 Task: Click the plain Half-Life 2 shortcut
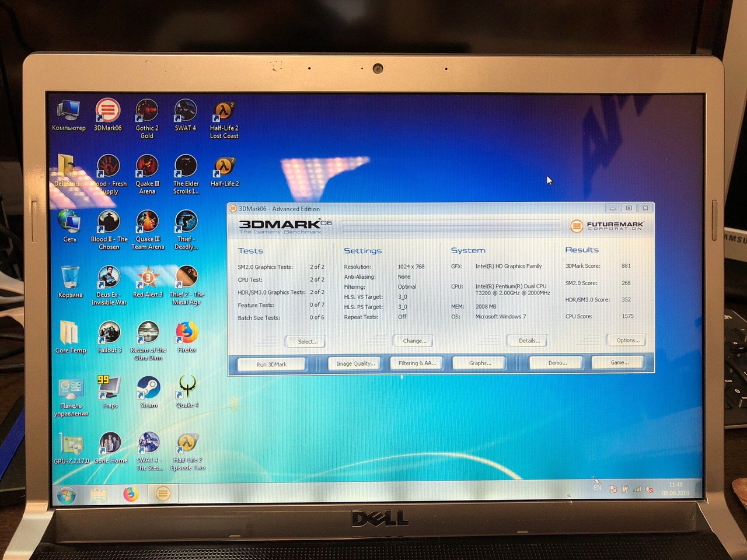(x=224, y=171)
